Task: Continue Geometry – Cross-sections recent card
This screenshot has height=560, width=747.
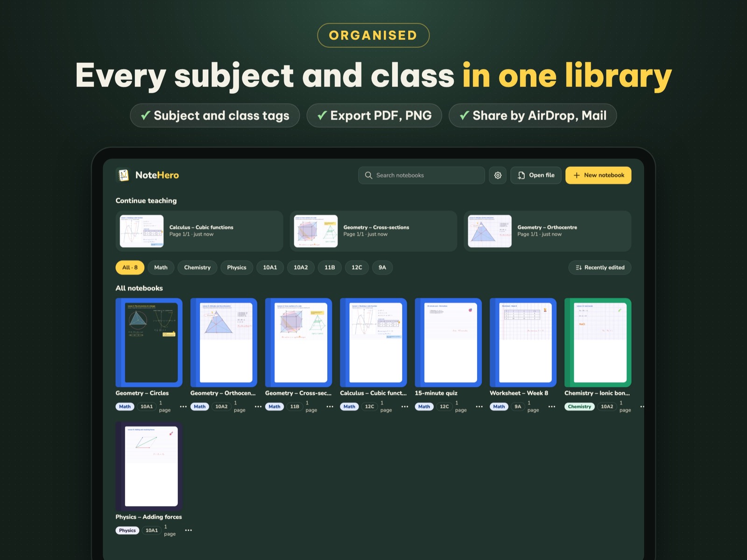Action: click(373, 231)
